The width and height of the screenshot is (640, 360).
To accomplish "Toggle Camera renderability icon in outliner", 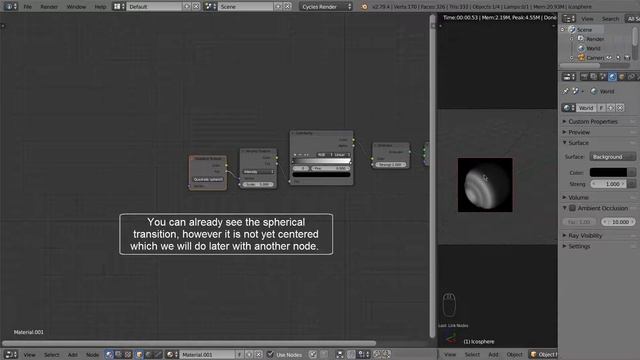I will click(627, 58).
